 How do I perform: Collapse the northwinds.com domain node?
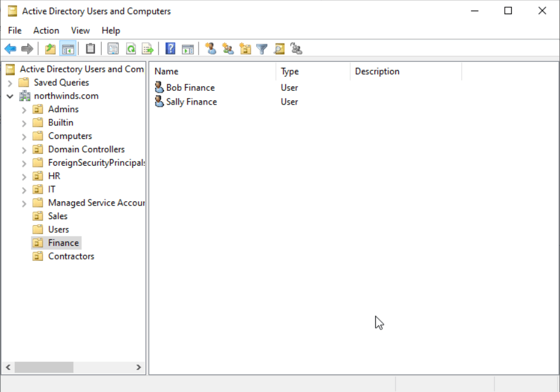[x=10, y=96]
